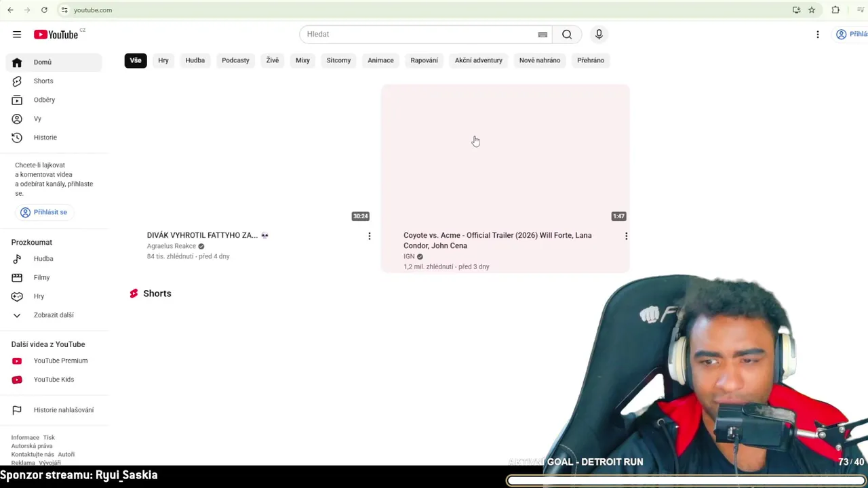Select the Vše filter chip
Viewport: 868px width, 488px height.
(136, 60)
